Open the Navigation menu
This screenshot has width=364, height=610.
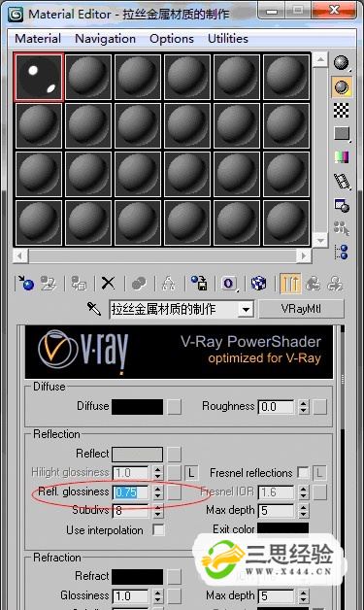pyautogui.click(x=105, y=39)
